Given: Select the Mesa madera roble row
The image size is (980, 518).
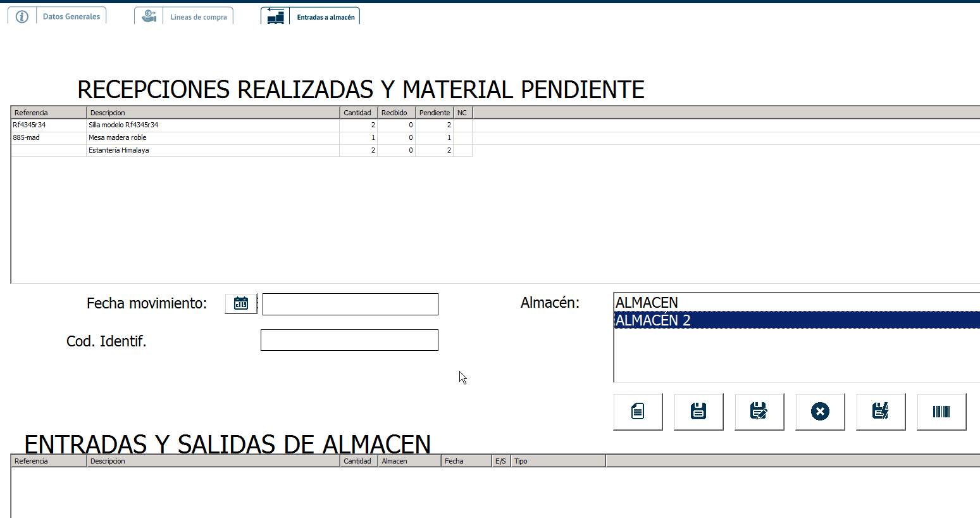Looking at the screenshot, I should [118, 137].
